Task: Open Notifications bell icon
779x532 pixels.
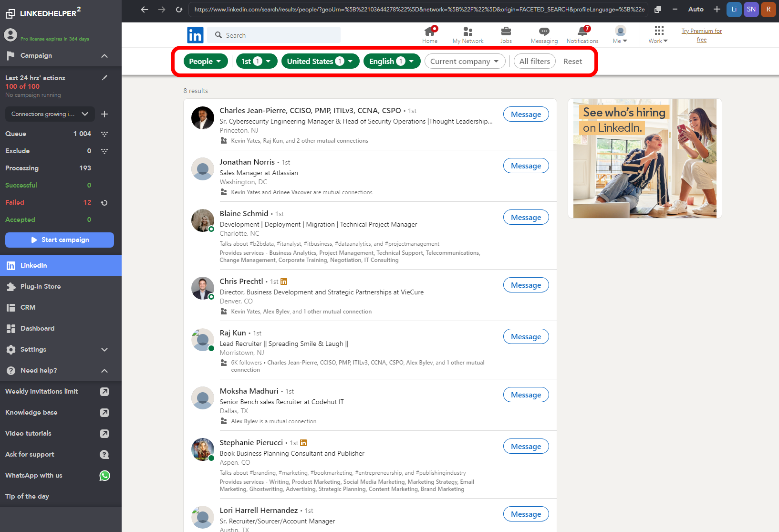Action: pos(582,31)
